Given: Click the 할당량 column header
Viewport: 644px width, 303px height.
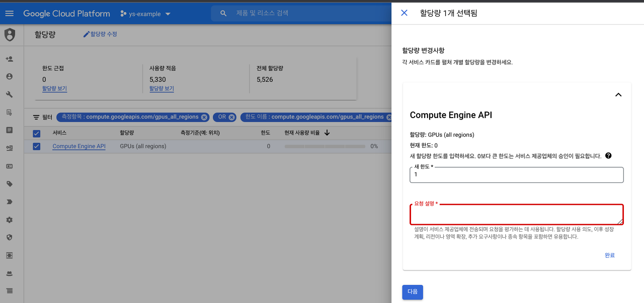Looking at the screenshot, I should [127, 133].
